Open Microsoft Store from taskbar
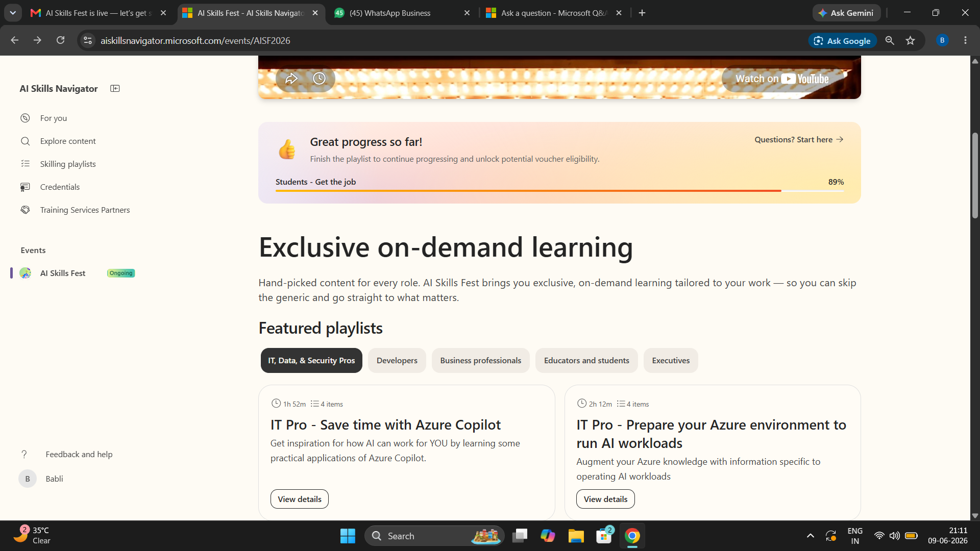 [604, 536]
